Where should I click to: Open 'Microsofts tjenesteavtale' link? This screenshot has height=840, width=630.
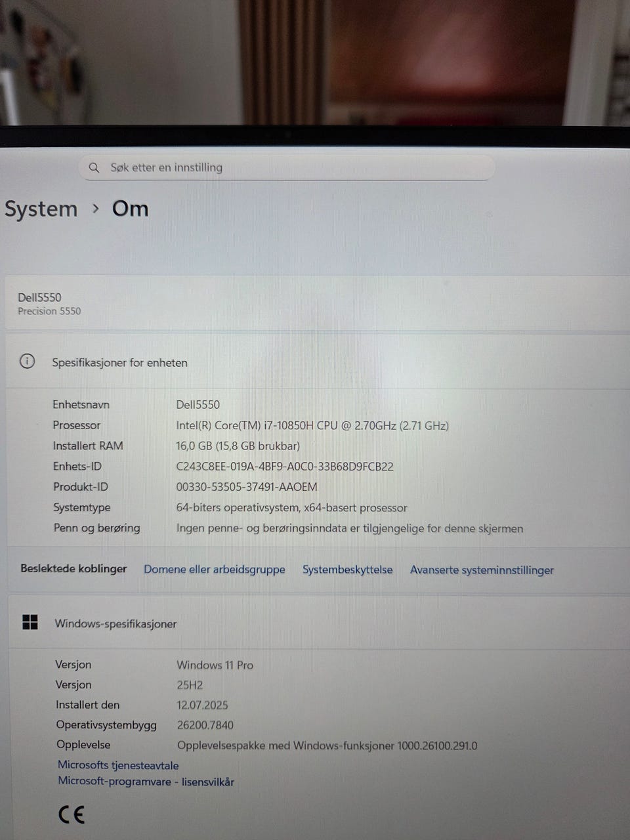tap(118, 765)
